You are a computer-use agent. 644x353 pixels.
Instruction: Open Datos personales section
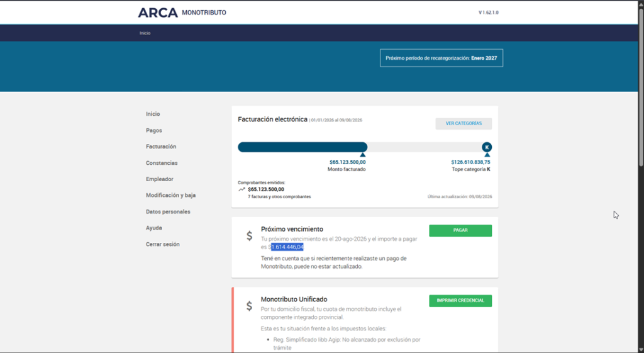click(x=168, y=211)
